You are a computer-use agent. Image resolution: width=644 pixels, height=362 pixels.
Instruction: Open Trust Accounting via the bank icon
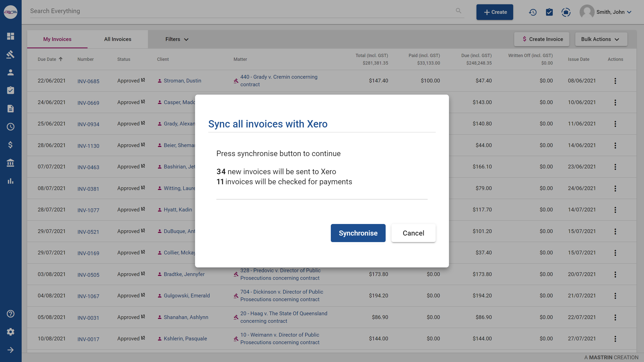tap(11, 163)
